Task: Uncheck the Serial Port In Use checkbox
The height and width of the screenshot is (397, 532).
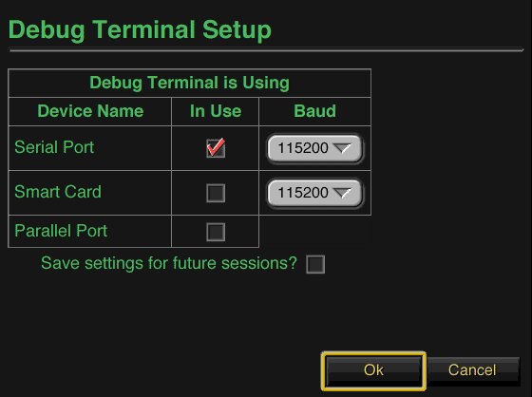Action: click(x=216, y=148)
